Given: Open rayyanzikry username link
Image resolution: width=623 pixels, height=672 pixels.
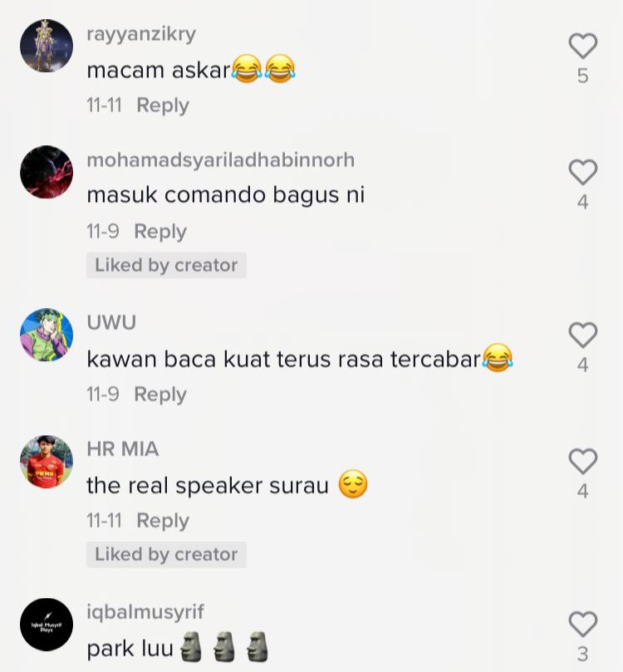Looking at the screenshot, I should point(141,34).
